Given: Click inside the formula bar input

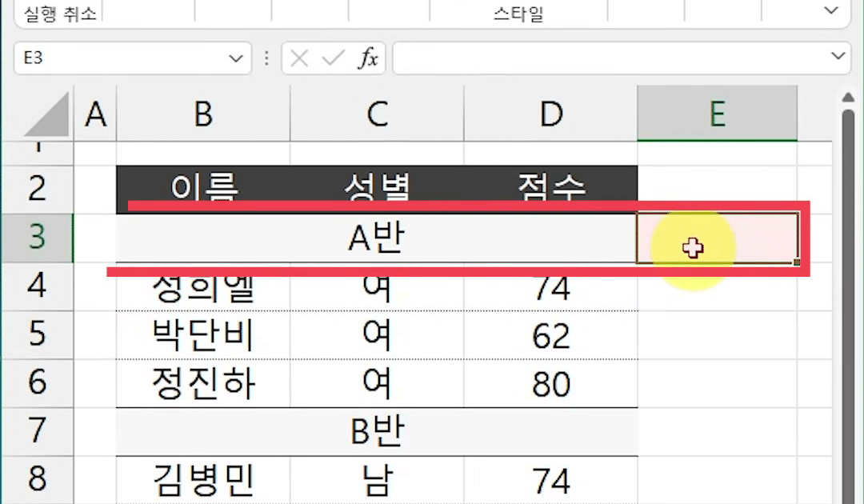Looking at the screenshot, I should click(x=620, y=58).
